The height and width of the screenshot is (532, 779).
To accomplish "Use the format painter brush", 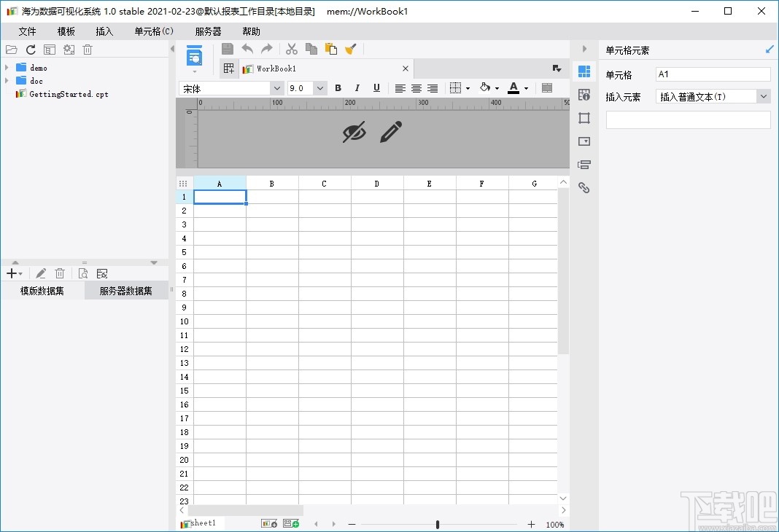I will (351, 49).
